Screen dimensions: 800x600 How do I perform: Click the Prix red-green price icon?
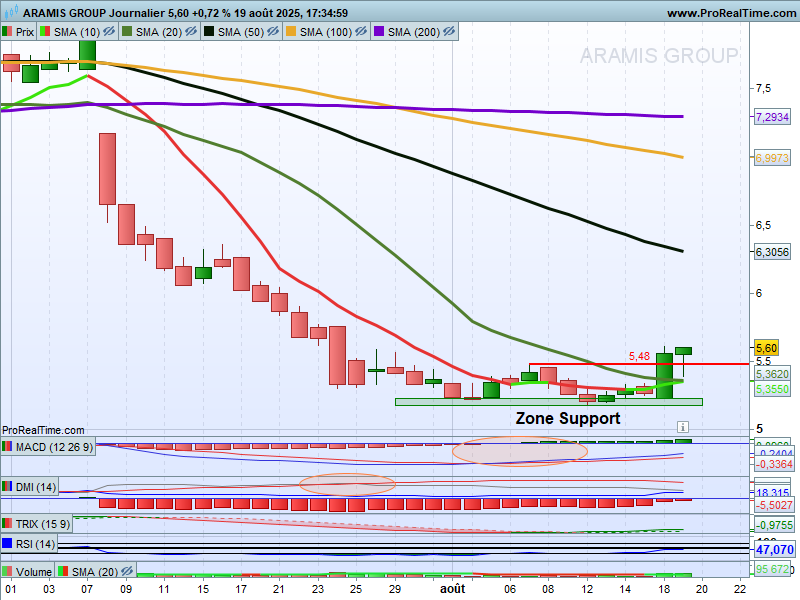click(x=7, y=32)
